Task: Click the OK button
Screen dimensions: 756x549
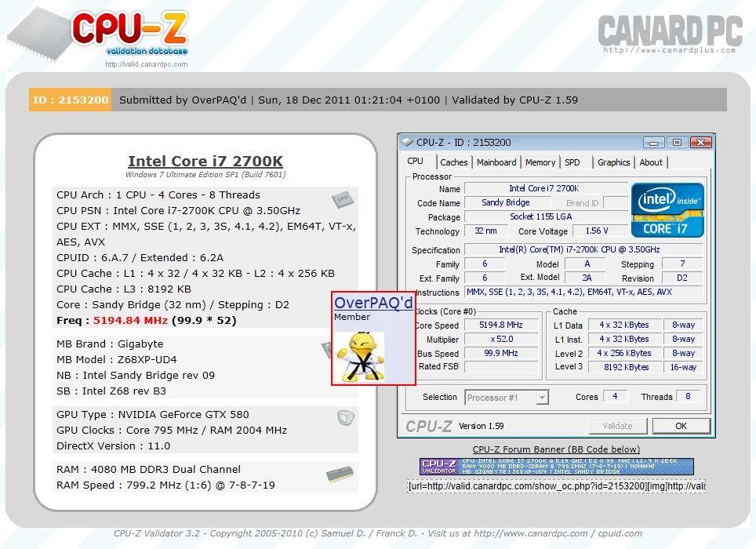Action: 681,426
